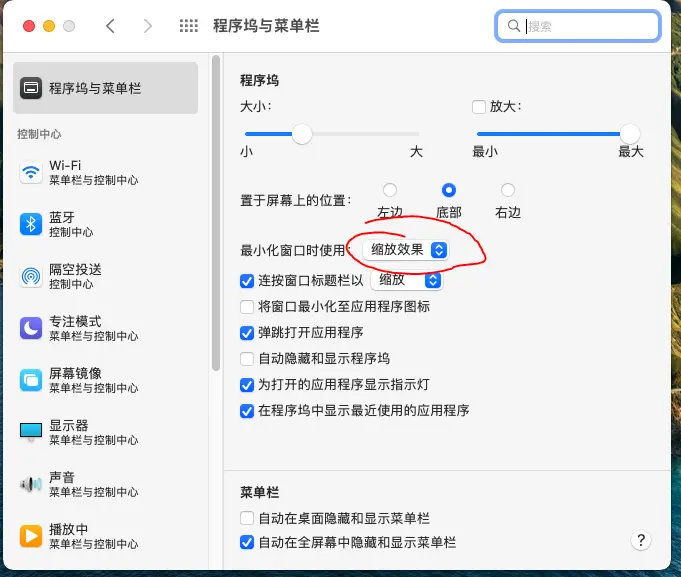
Task: Open 播放中 play icon item
Action: point(31,536)
